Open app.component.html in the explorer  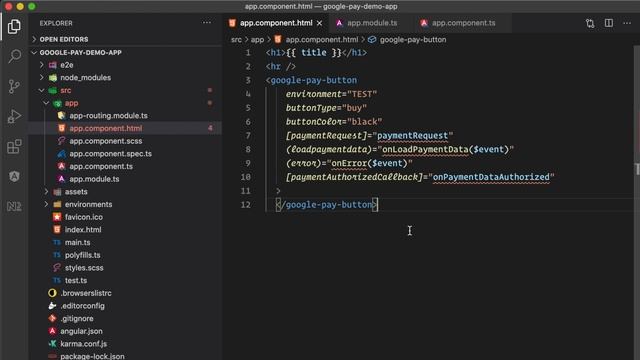tap(105, 128)
